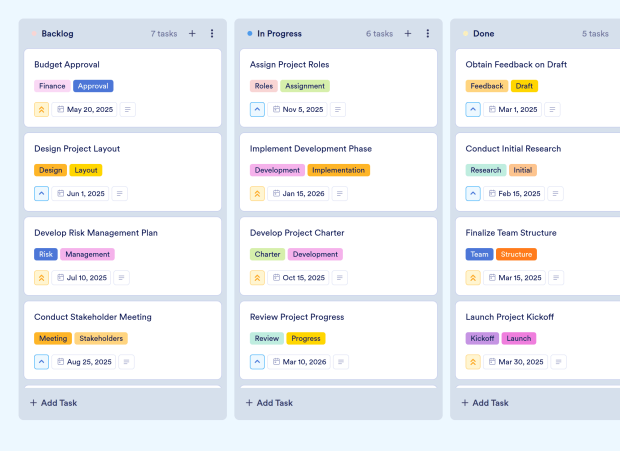Click the priority icon on Conduct Stakeholder Meeting card

tap(42, 362)
